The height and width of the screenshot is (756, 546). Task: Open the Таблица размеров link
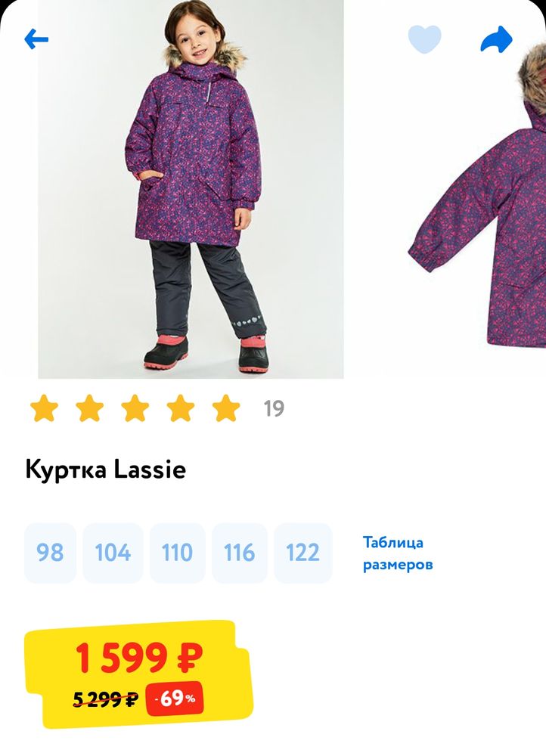398,553
